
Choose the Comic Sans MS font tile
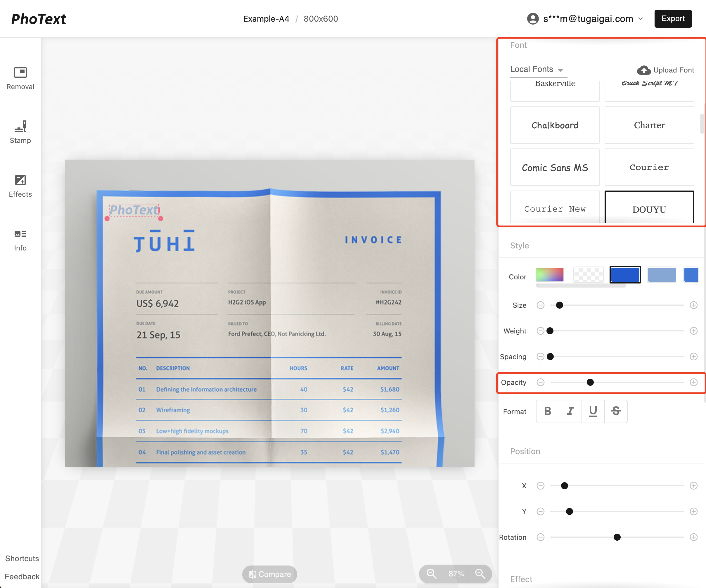(x=555, y=167)
